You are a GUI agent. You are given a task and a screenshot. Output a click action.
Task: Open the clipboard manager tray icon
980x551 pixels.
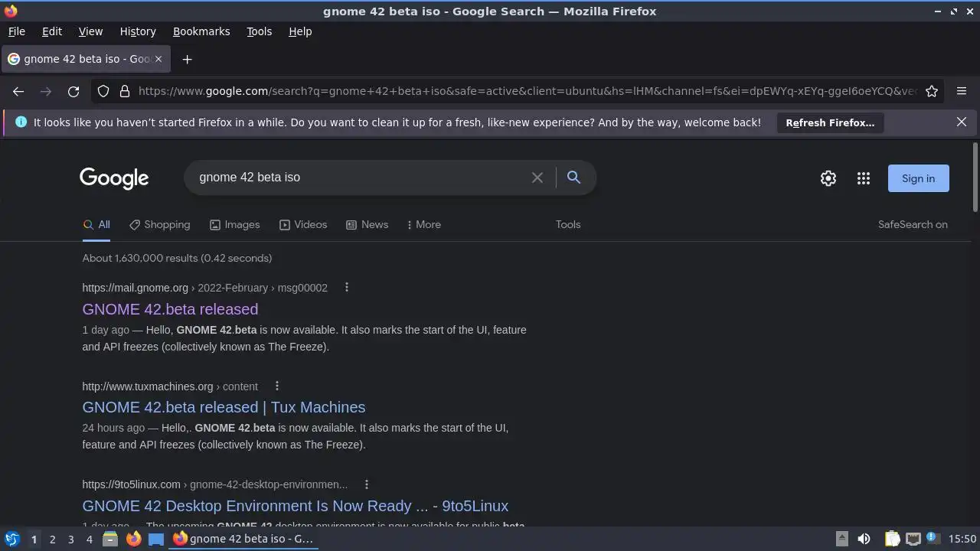[x=892, y=539]
